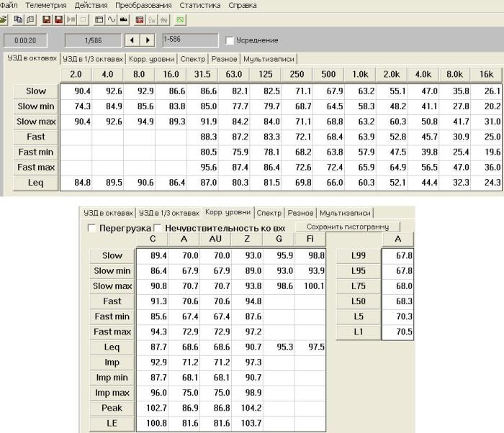Viewport: 504px width, 433px height.
Task: Click the first red save disk icon
Action: click(x=47, y=19)
